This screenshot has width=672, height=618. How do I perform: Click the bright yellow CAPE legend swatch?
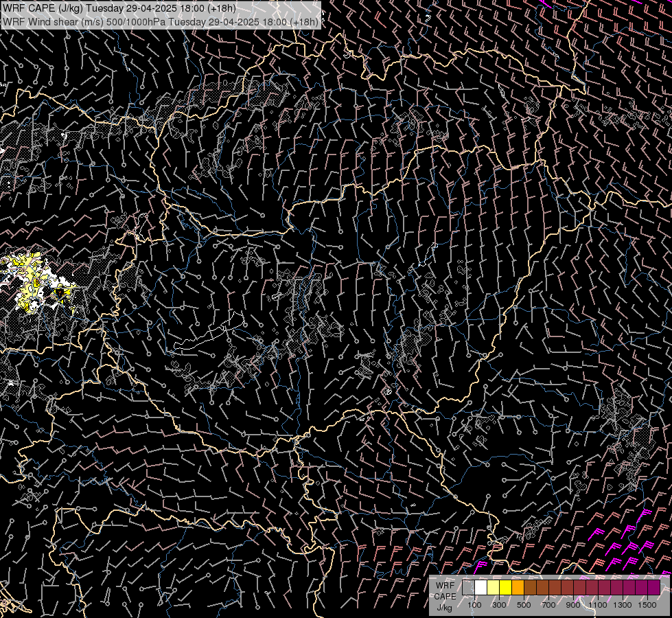506,588
